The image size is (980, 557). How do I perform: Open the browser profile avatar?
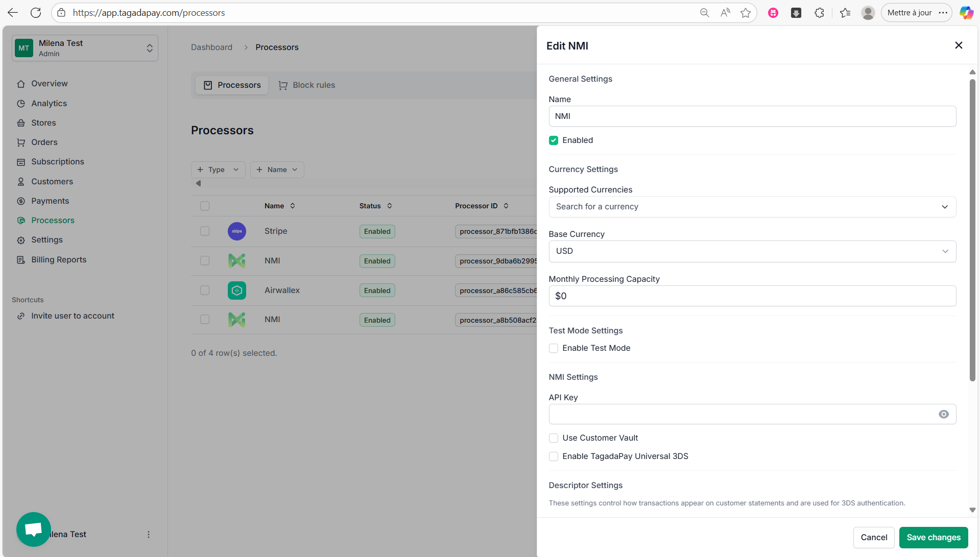click(x=868, y=13)
